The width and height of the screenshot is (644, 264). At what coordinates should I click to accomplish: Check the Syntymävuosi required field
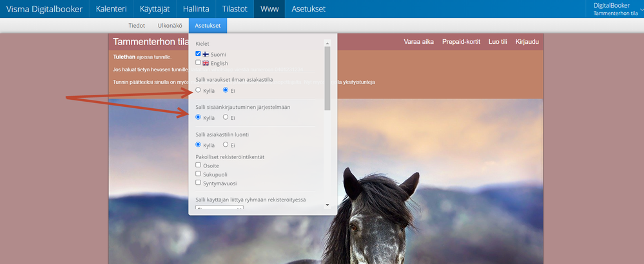point(199,183)
